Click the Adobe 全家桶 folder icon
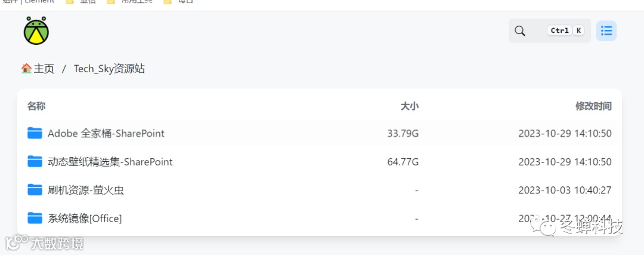The image size is (644, 255). click(x=35, y=133)
